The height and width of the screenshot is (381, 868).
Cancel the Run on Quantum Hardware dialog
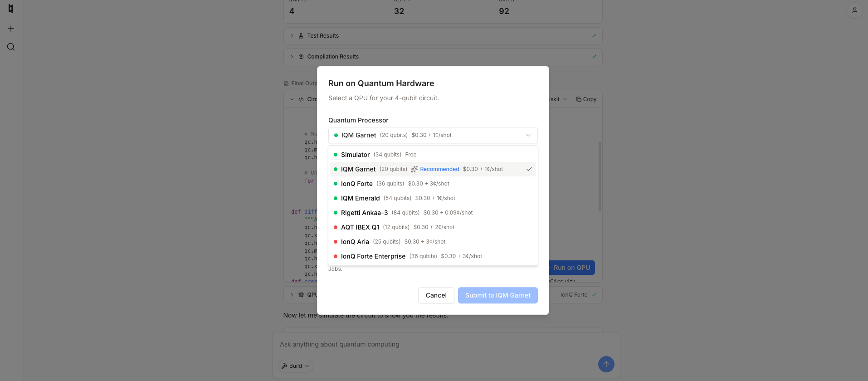click(436, 295)
